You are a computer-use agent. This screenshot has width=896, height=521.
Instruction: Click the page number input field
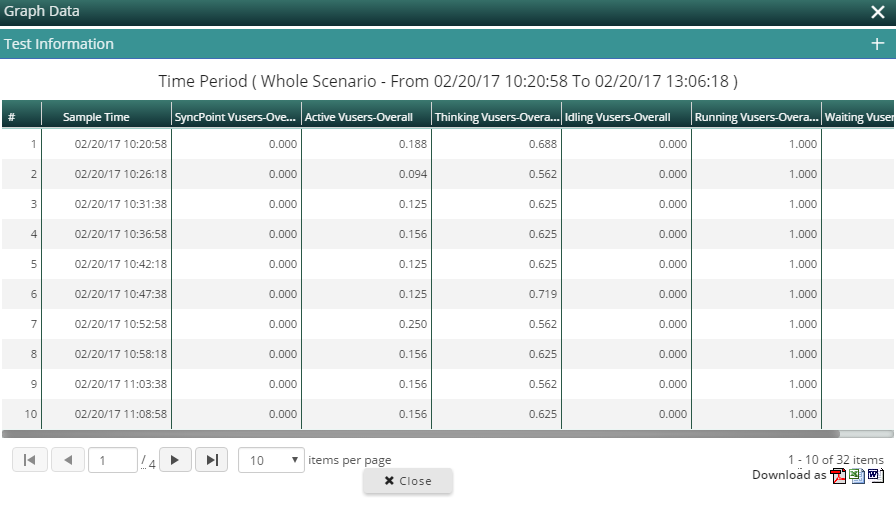[x=112, y=460]
